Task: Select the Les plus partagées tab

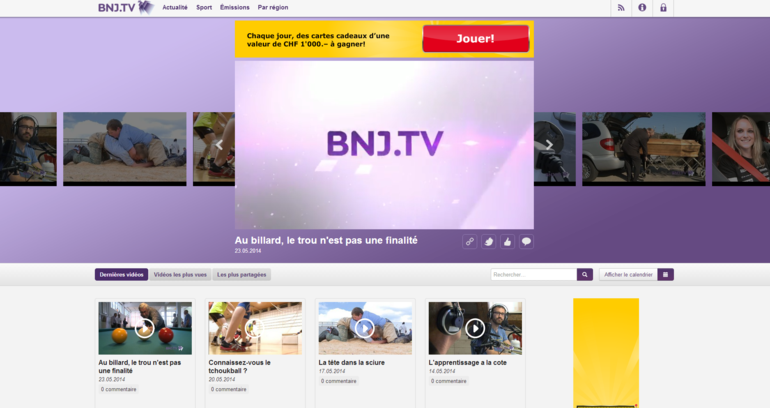Action: point(242,274)
